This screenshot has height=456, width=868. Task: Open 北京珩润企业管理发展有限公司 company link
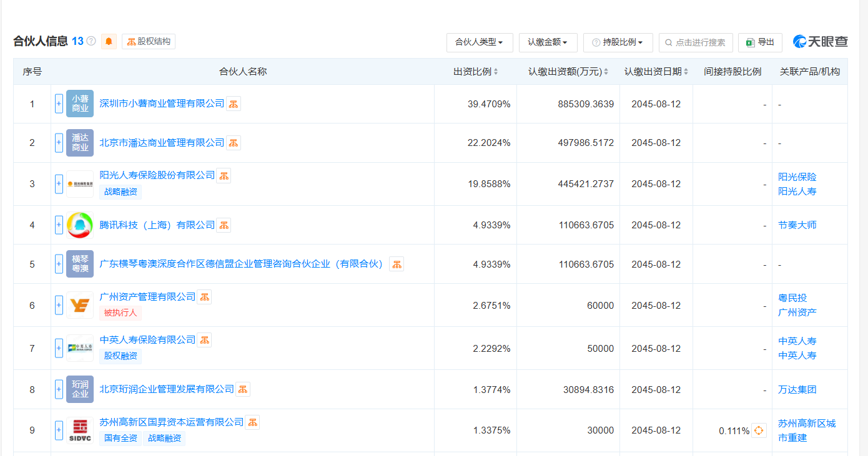(x=167, y=389)
